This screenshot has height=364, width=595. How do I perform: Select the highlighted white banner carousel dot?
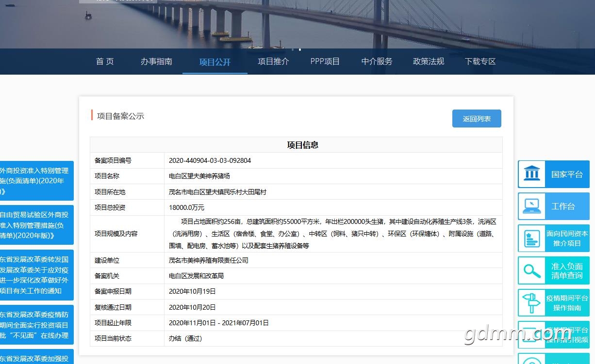[300, 49]
